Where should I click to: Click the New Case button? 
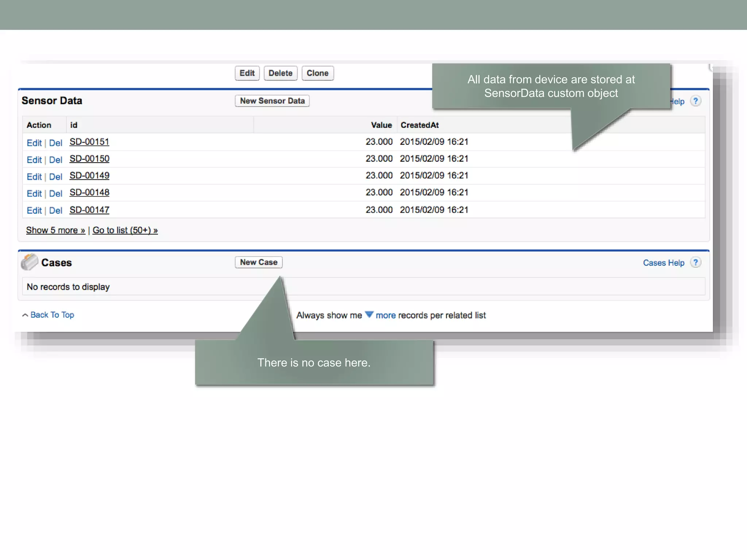click(x=259, y=262)
